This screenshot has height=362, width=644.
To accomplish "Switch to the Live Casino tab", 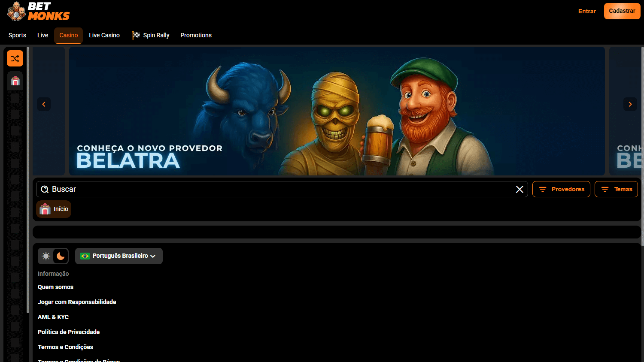I will pyautogui.click(x=104, y=35).
